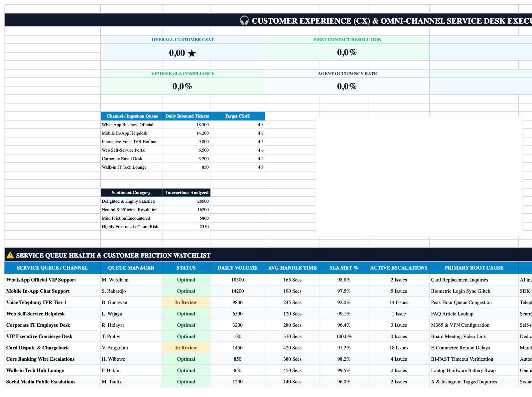Click the 18 Issues escalations cell

(x=399, y=348)
